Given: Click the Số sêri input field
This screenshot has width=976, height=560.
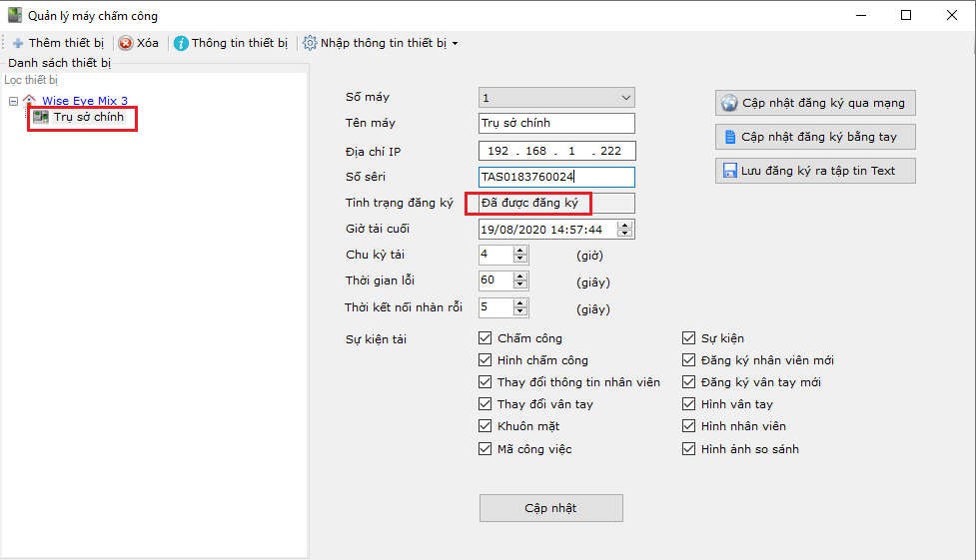Looking at the screenshot, I should coord(556,177).
